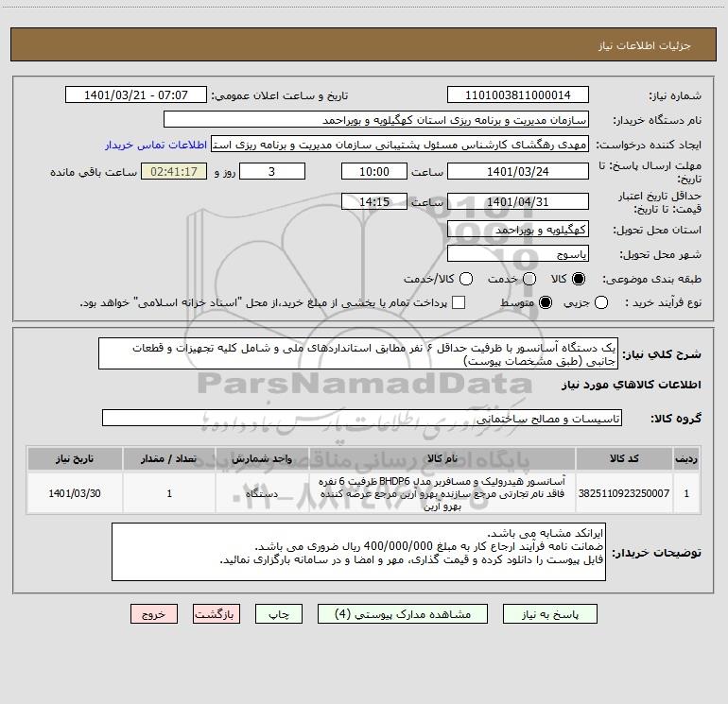
Task: Click the elevator product name cell BHDP6
Action: pos(442,493)
